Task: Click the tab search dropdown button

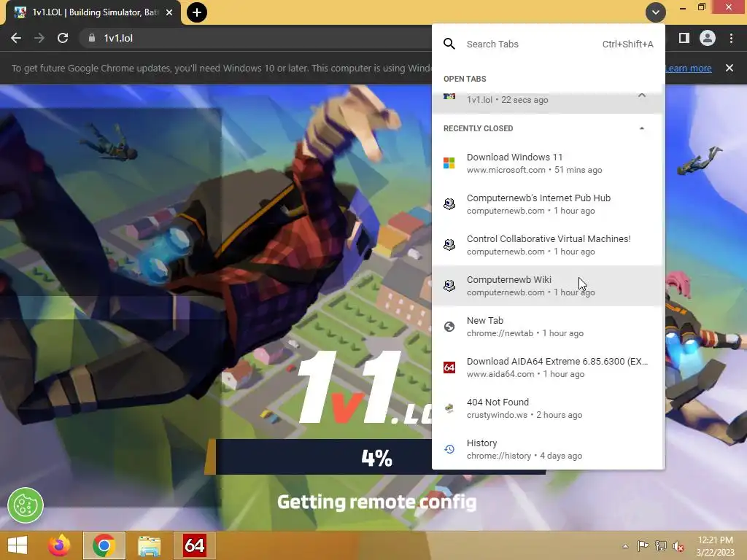Action: (x=656, y=12)
